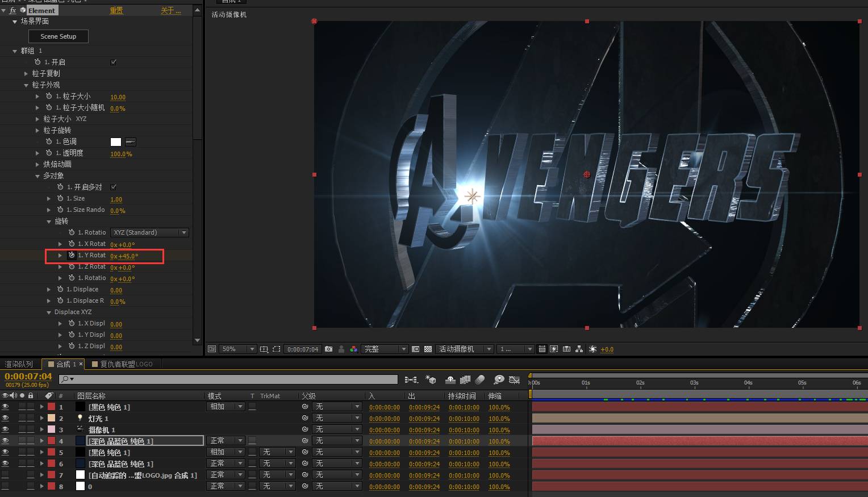This screenshot has height=497, width=868.
Task: Click stopwatch for 1. 粒子大小
Action: pyautogui.click(x=49, y=96)
